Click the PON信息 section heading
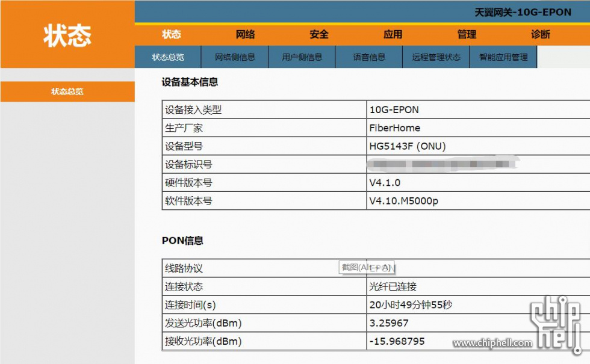Image resolution: width=590 pixels, height=364 pixels. [182, 241]
